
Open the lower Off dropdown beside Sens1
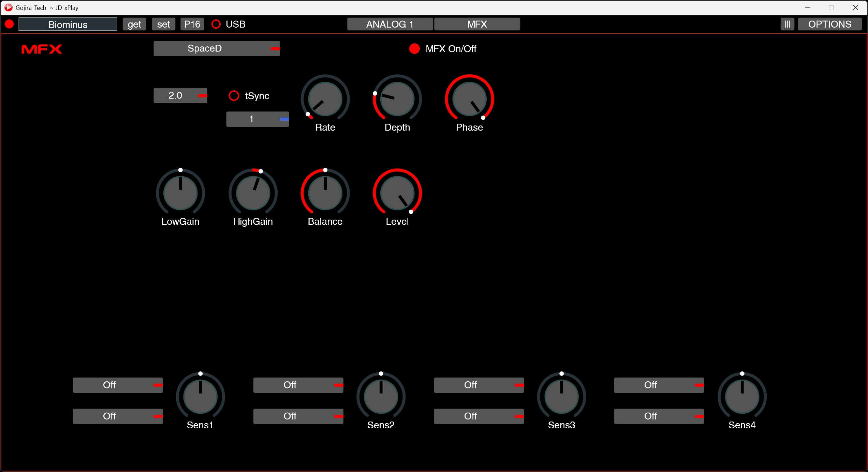coord(118,416)
